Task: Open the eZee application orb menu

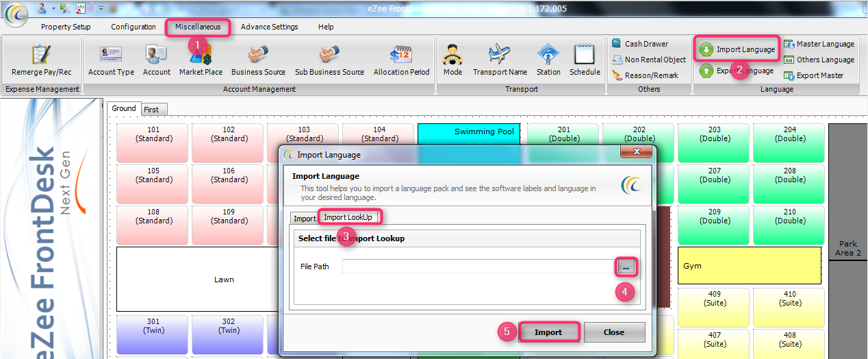Action: pyautogui.click(x=16, y=14)
